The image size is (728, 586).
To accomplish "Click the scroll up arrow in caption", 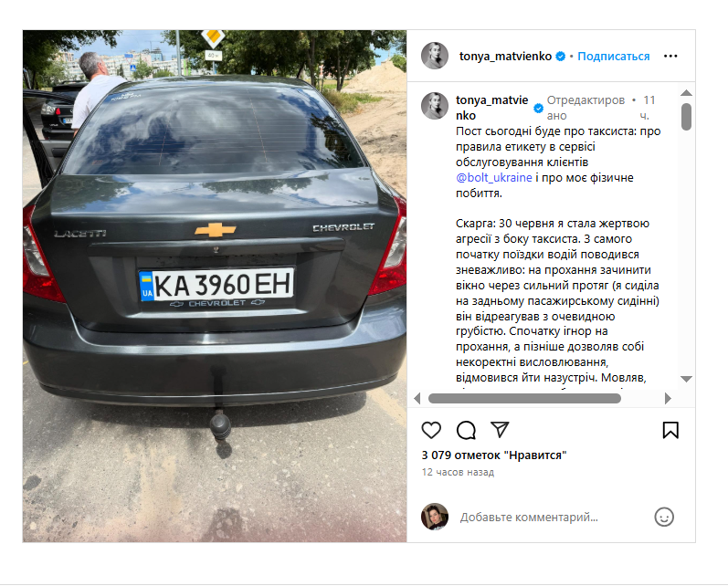I will click(x=686, y=93).
